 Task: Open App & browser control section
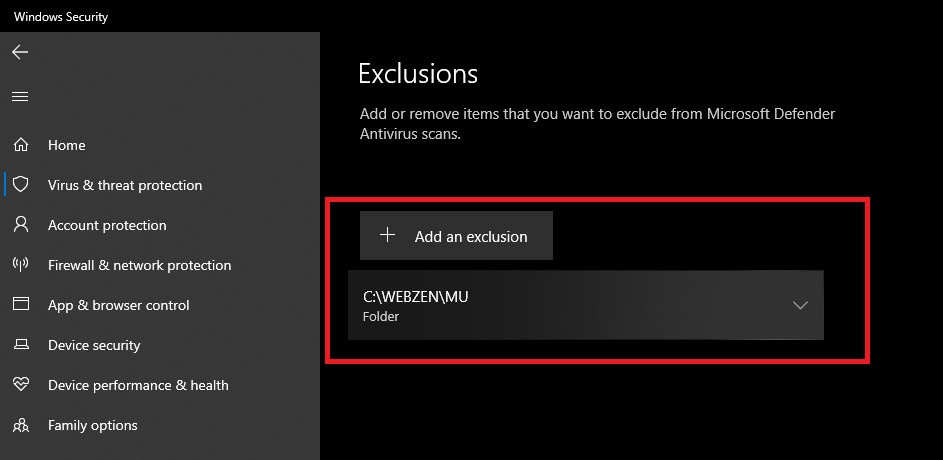[x=118, y=305]
